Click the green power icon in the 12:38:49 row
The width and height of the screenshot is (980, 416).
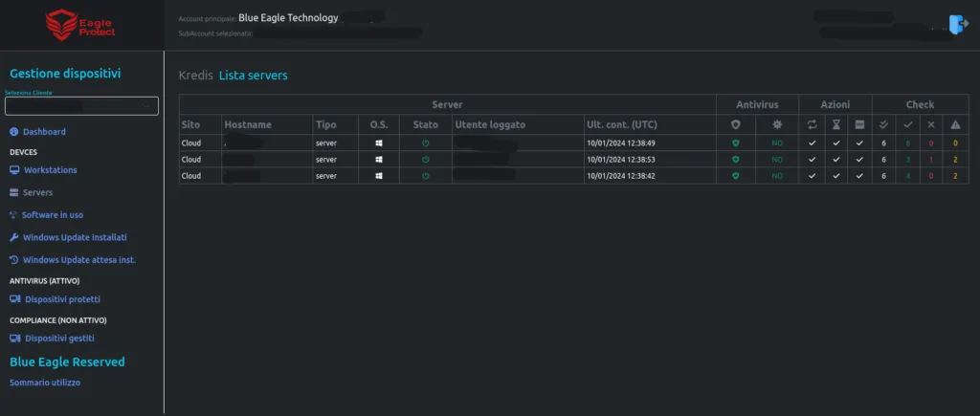426,143
